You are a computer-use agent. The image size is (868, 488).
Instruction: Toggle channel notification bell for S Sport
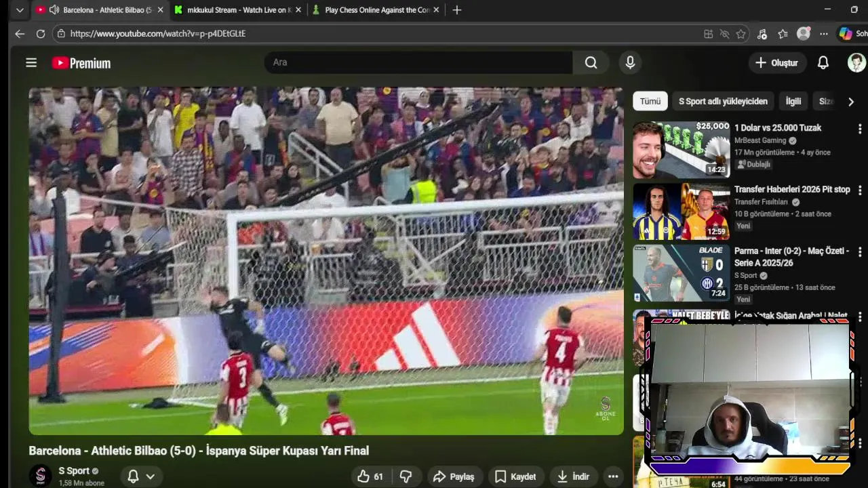pos(134,476)
